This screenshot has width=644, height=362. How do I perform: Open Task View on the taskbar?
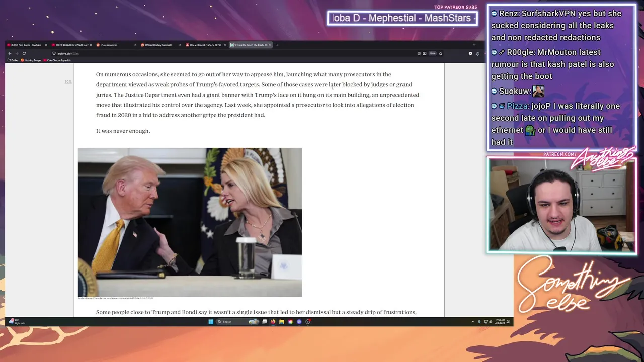264,322
